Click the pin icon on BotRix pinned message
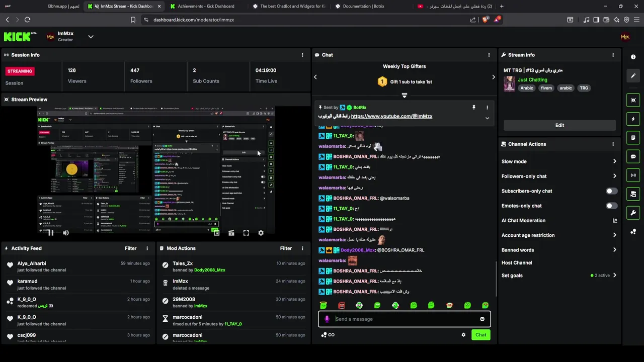 [473, 108]
